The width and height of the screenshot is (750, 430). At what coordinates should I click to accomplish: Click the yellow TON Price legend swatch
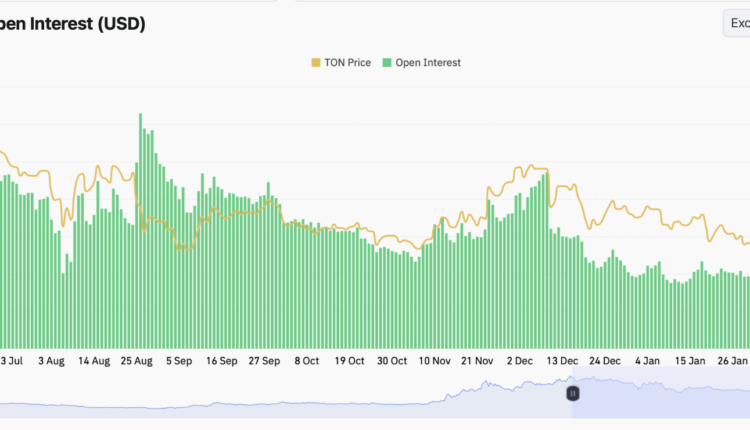coord(316,62)
